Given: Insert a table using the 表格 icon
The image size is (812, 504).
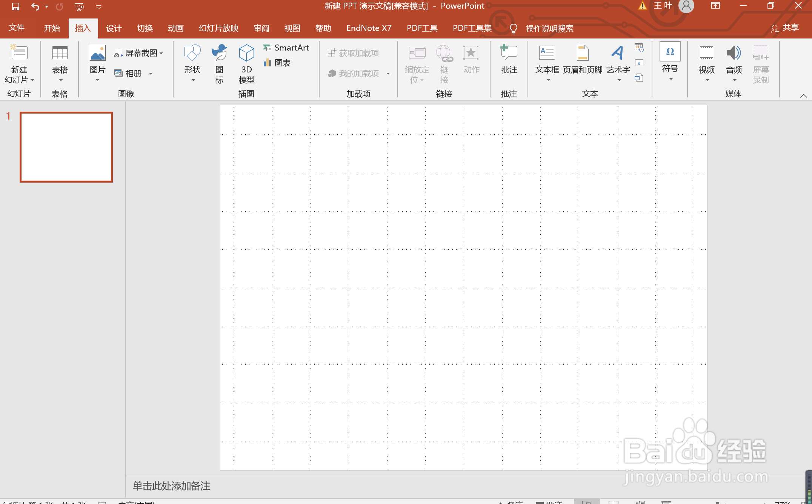Looking at the screenshot, I should [x=60, y=54].
